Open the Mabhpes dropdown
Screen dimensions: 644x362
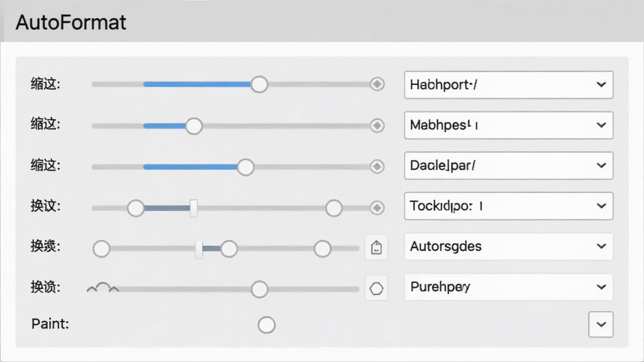tap(508, 125)
